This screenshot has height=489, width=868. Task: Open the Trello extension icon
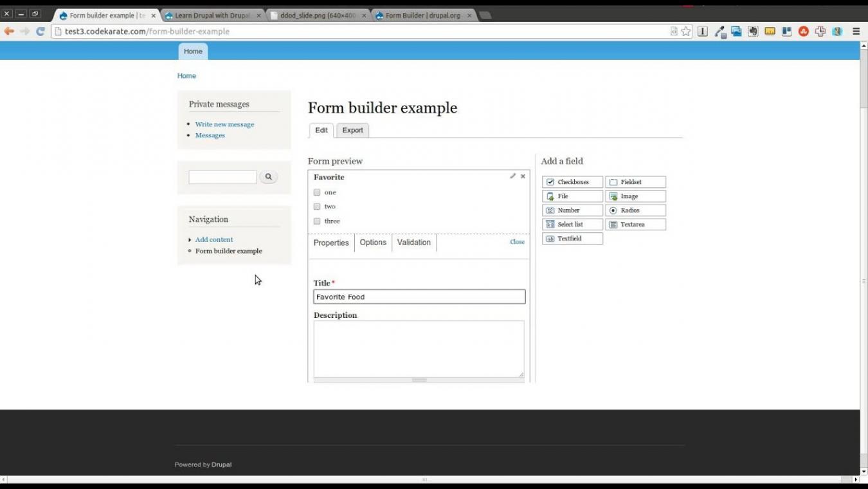click(786, 31)
